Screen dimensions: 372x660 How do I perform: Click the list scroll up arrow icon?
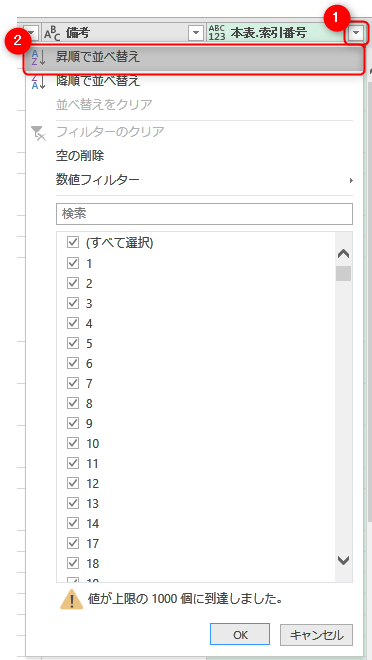click(x=344, y=254)
